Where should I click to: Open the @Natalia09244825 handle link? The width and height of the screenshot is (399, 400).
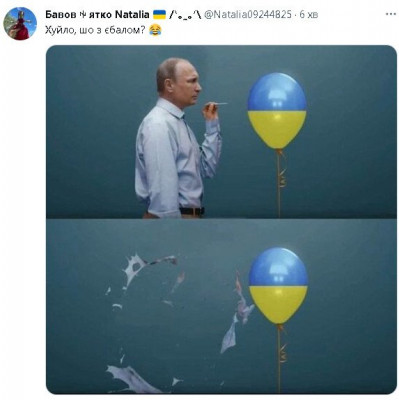(x=248, y=14)
